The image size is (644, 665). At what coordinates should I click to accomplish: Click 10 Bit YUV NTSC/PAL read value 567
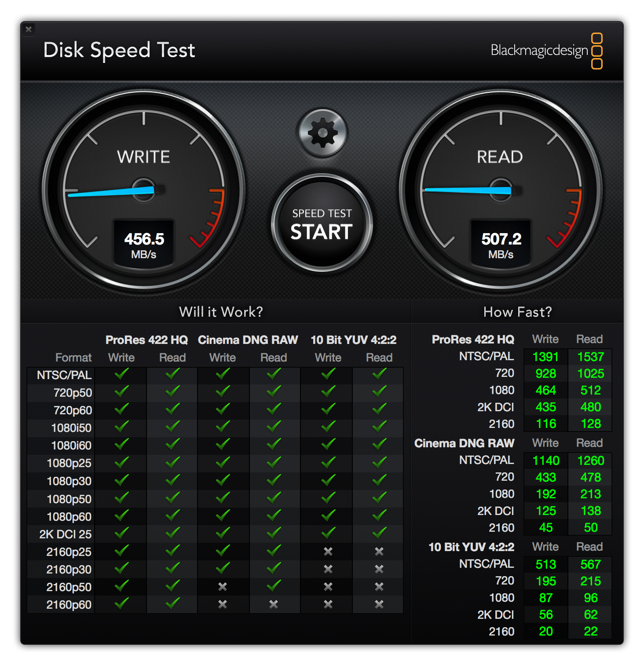[590, 564]
